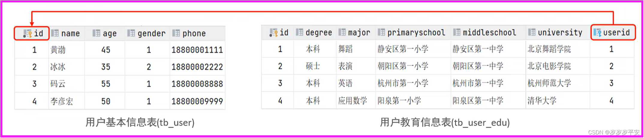644x138 pixels.
Task: Click the column icon next to name header
Action: coord(55,33)
